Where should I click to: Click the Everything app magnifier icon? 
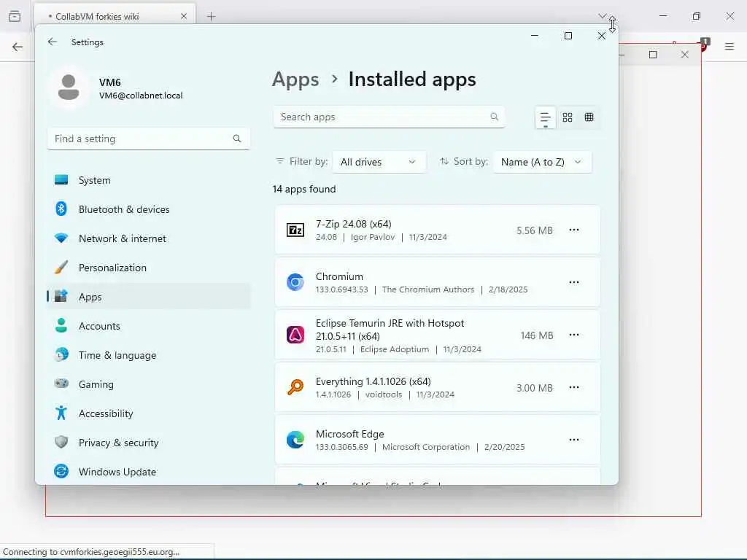(x=295, y=387)
